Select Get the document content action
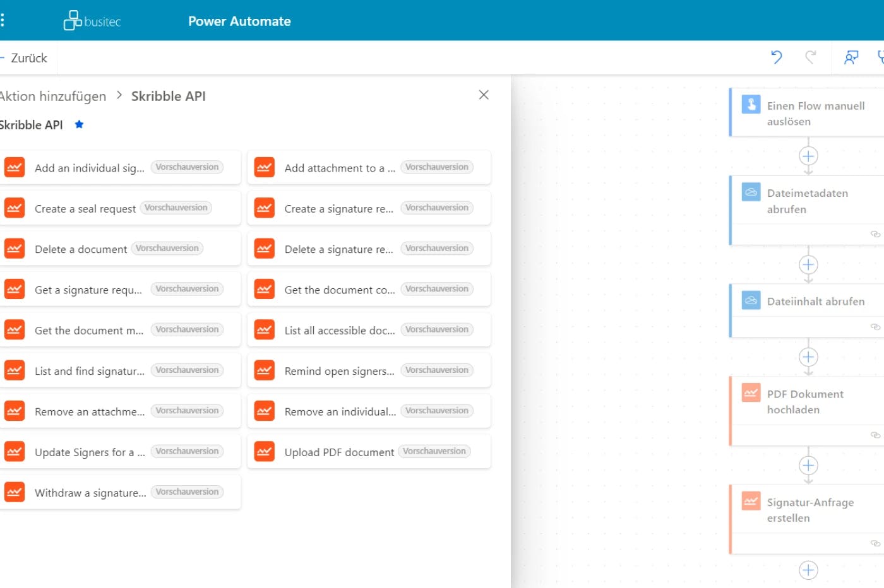Image resolution: width=884 pixels, height=588 pixels. click(x=369, y=290)
